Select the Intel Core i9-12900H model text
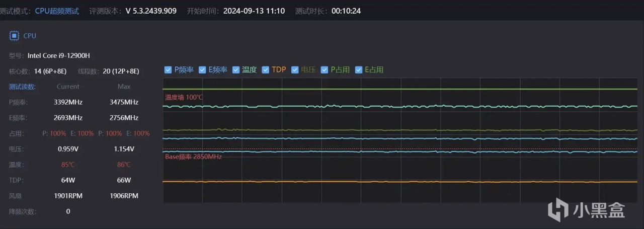The width and height of the screenshot is (644, 229). click(59, 55)
